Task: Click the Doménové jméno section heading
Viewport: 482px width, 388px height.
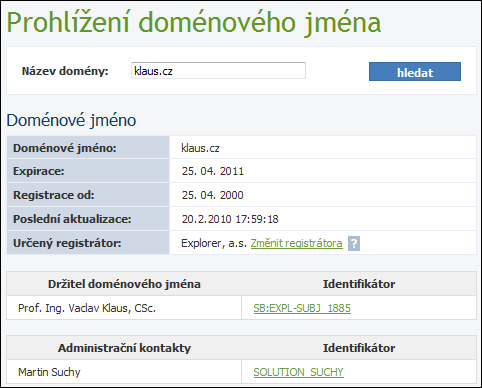Action: (71, 120)
